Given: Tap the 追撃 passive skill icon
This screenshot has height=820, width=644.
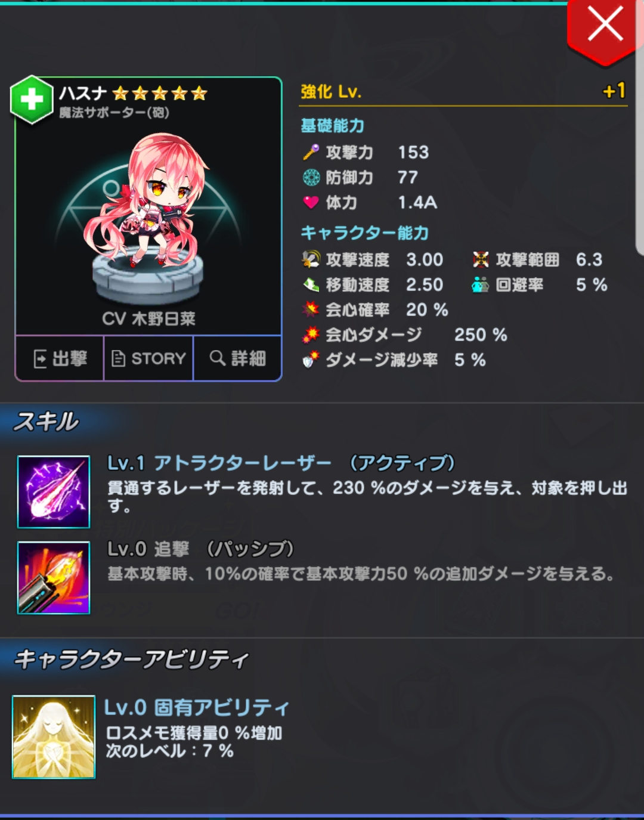Looking at the screenshot, I should 54,577.
